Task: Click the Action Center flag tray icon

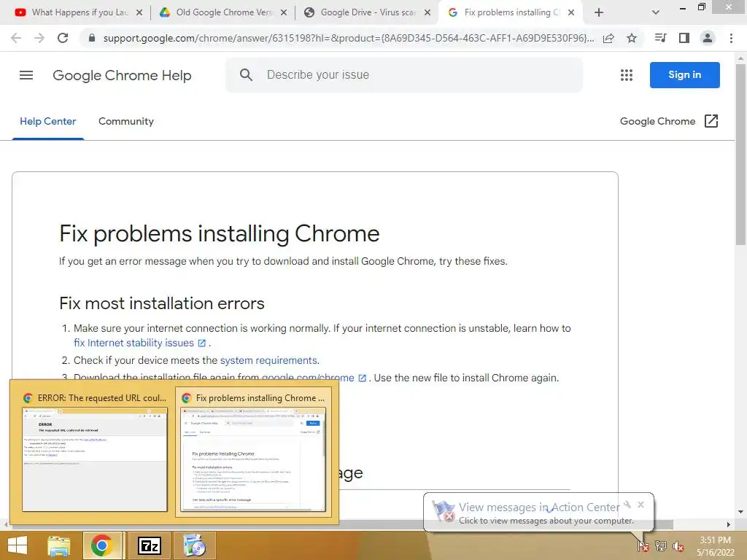Action: tap(643, 545)
